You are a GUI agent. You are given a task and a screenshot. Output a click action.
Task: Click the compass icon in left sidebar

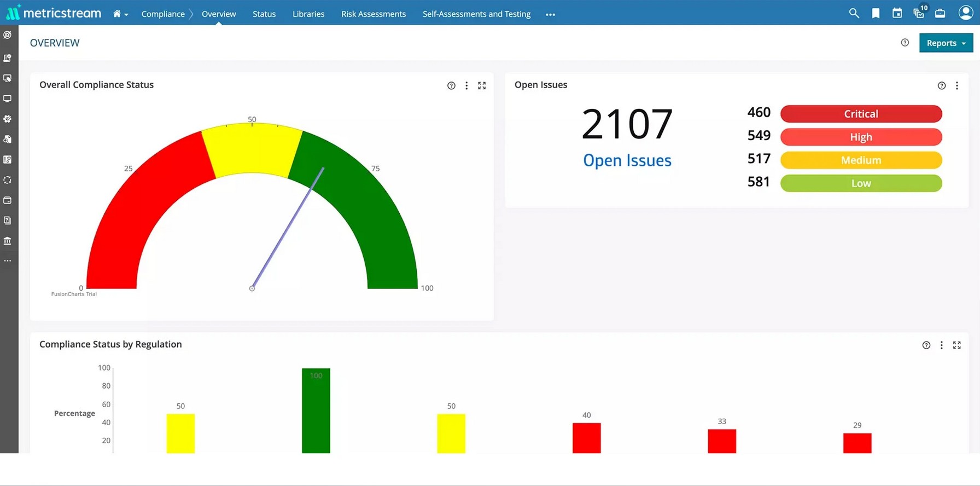click(x=8, y=35)
